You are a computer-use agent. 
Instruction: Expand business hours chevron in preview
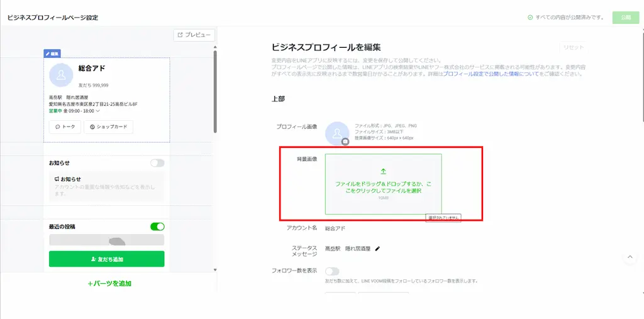[x=98, y=111]
